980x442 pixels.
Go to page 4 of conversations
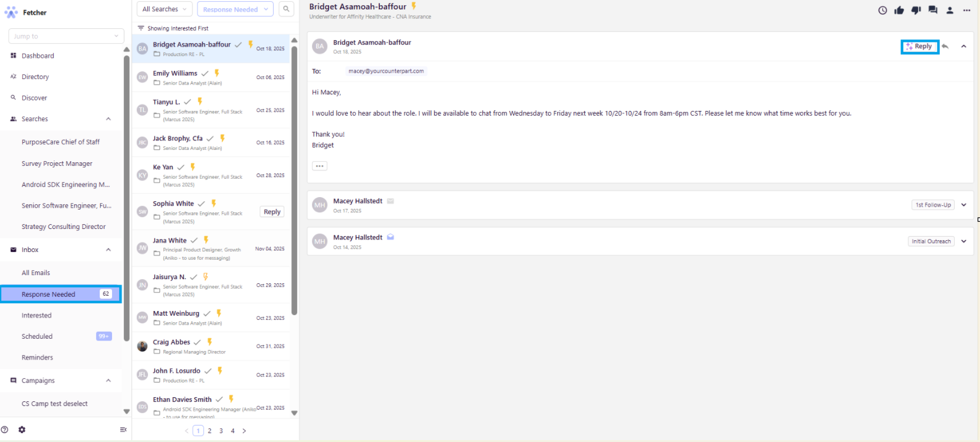coord(233,431)
